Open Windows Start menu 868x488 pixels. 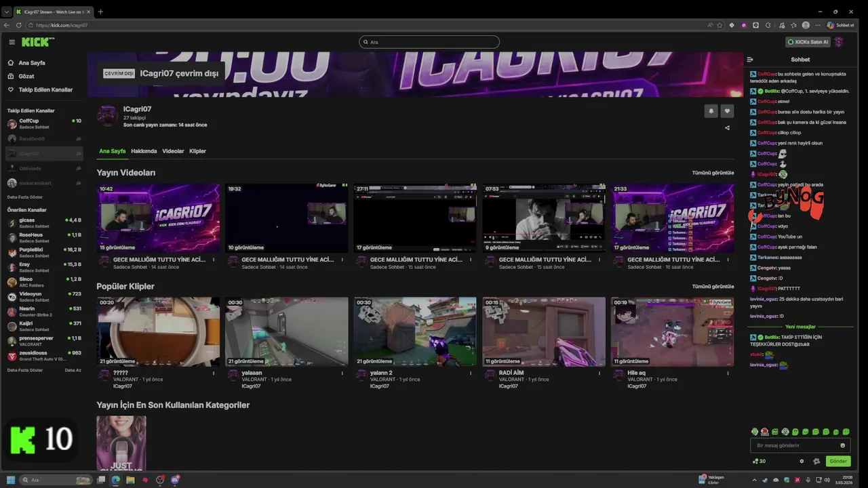[11, 480]
